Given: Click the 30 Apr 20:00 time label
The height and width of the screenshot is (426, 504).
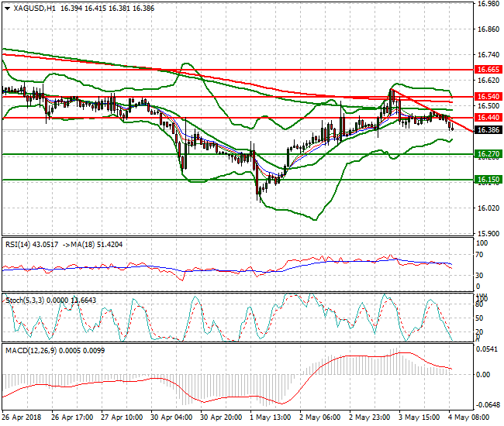Looking at the screenshot, I should [x=221, y=417].
